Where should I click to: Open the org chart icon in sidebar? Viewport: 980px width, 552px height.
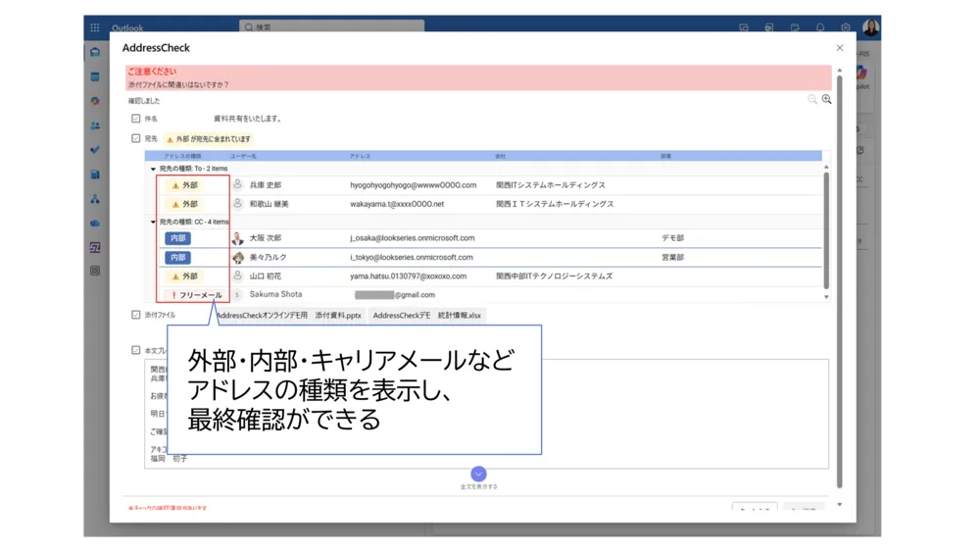click(x=95, y=199)
